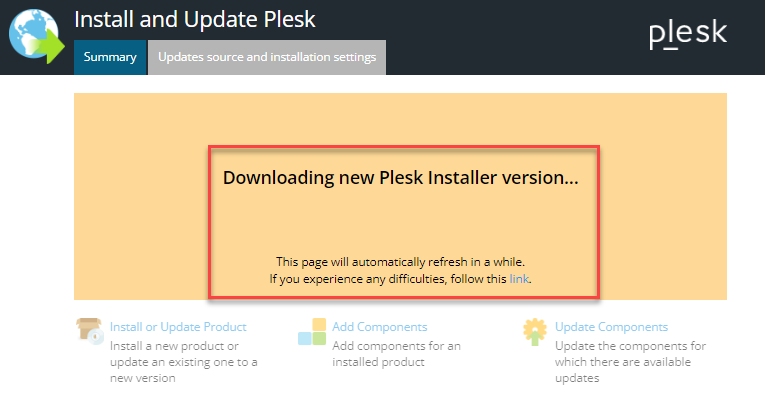The height and width of the screenshot is (405, 765).
Task: Click the Plesk logo in the header
Action: coord(687,35)
